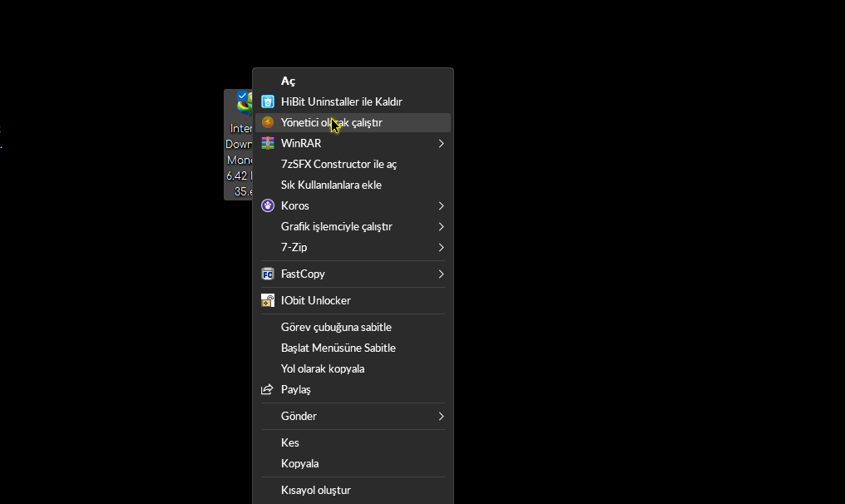Expand the Koros submenu arrow
This screenshot has height=504, width=845.
[x=441, y=206]
